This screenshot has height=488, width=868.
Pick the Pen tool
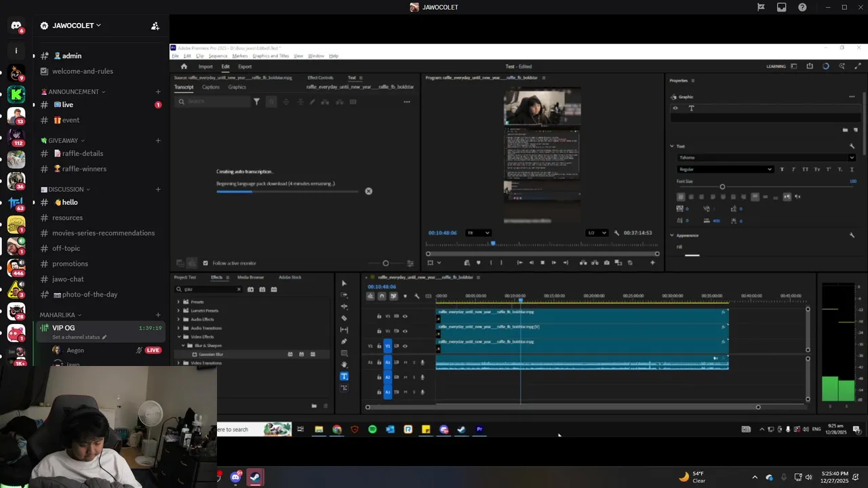pos(344,341)
